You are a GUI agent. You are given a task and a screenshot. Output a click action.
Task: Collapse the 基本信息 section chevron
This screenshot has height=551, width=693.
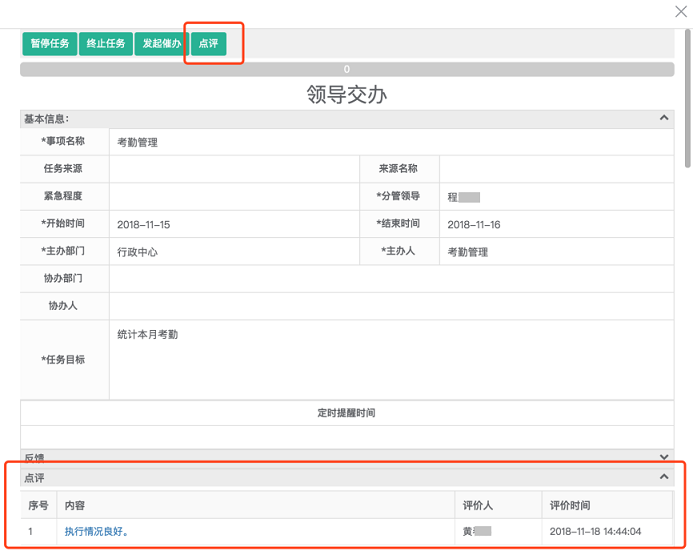tap(664, 119)
